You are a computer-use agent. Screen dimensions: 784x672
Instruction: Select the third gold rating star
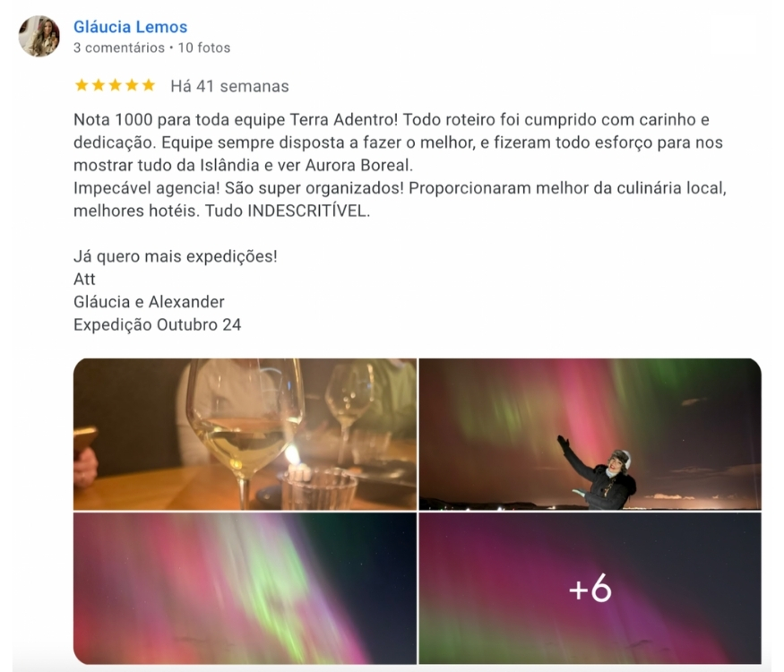point(115,85)
